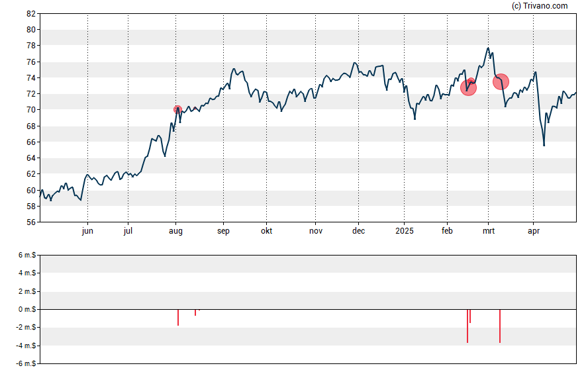Click the 'mrt' axis label
Viewport: 588px width, 374px height.
(x=488, y=231)
